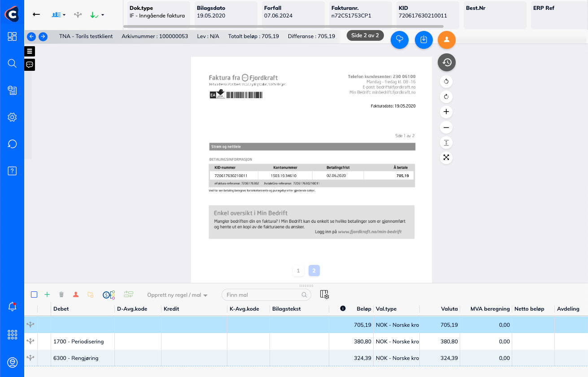Go back using the black arrow button

[x=36, y=14]
